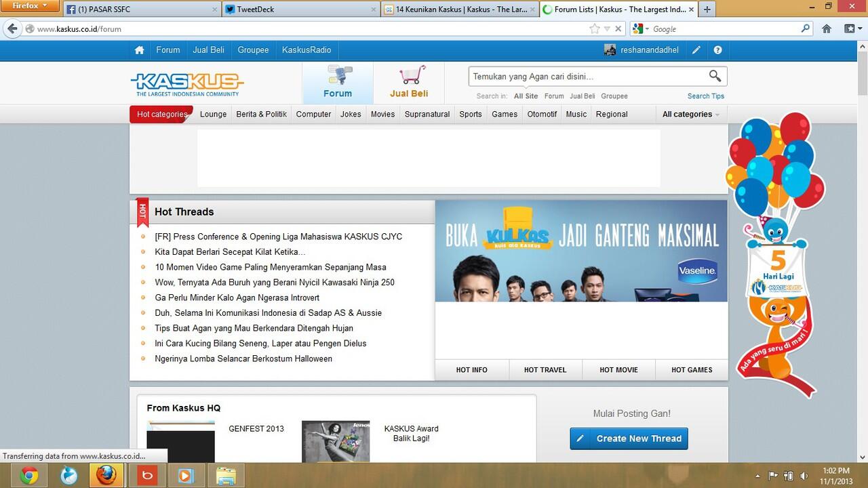
Task: Click the Kulkas Vaseline banner
Action: (581, 251)
